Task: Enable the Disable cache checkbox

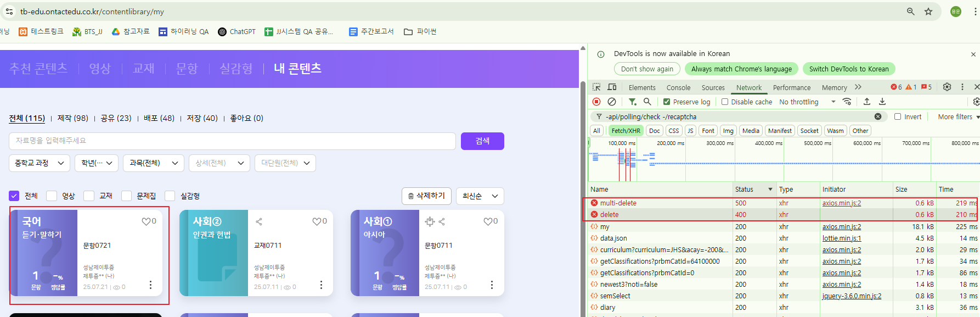Action: coord(725,102)
